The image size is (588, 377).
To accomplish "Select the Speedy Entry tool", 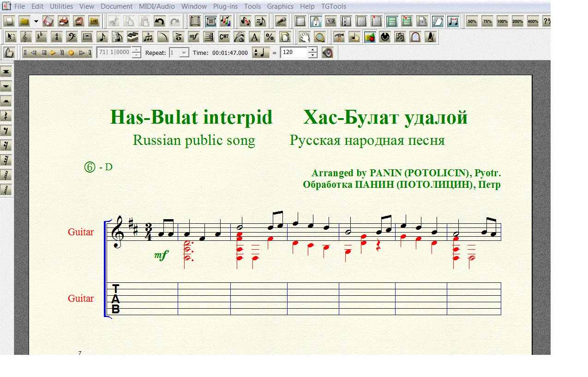I will [x=117, y=37].
